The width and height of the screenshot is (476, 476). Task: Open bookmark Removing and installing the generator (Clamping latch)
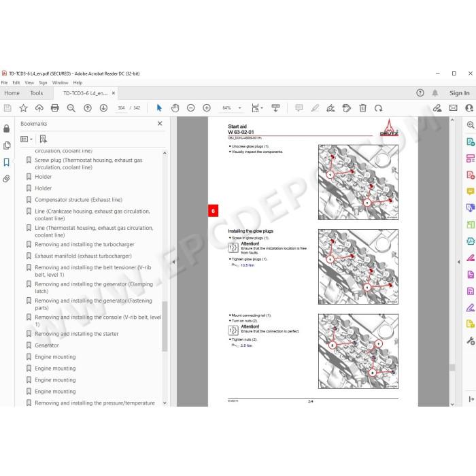coord(94,288)
